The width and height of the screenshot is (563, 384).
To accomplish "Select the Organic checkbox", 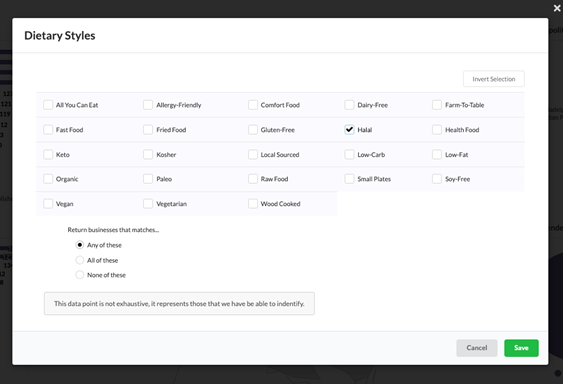I will click(48, 179).
